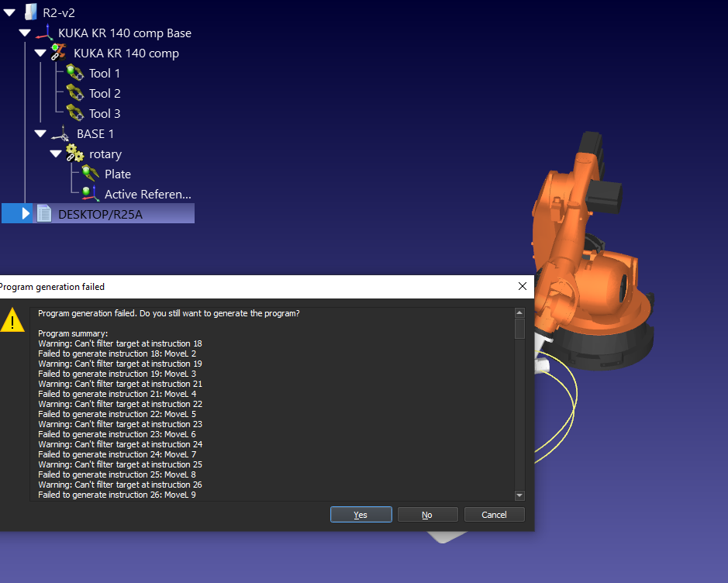Collapse the KUKA KR 140 comp robot node
Screen dimensions: 728x583
pos(40,53)
